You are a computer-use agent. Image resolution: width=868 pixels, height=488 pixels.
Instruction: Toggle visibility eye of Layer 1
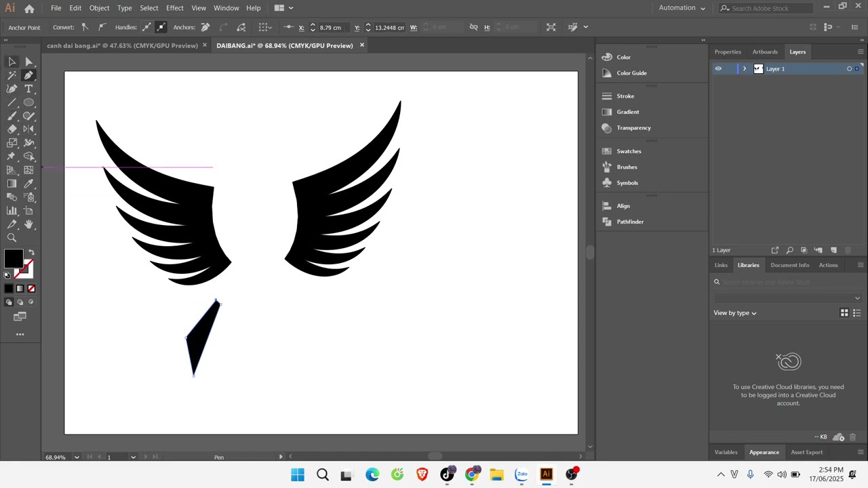click(x=718, y=68)
